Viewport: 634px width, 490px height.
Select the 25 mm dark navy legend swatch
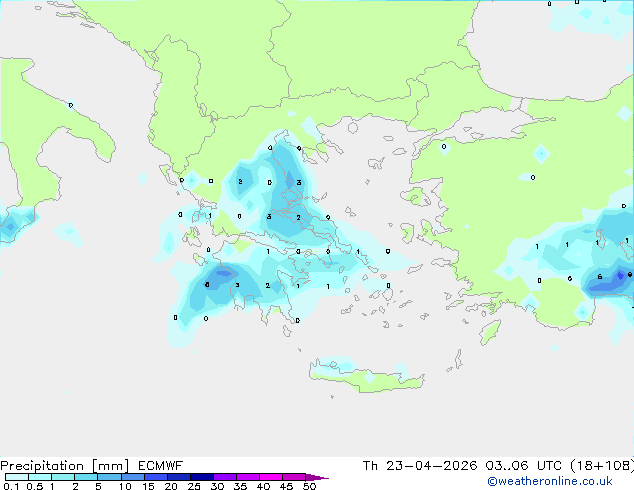(x=202, y=477)
